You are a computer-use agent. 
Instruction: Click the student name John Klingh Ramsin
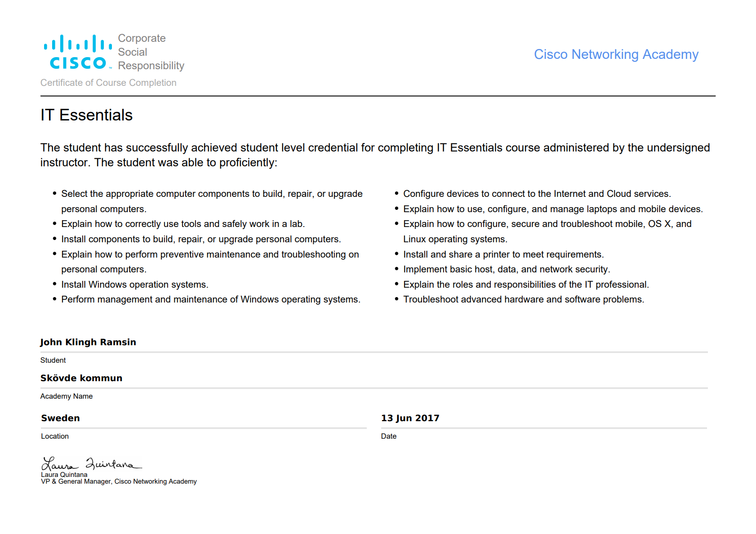click(x=88, y=342)
